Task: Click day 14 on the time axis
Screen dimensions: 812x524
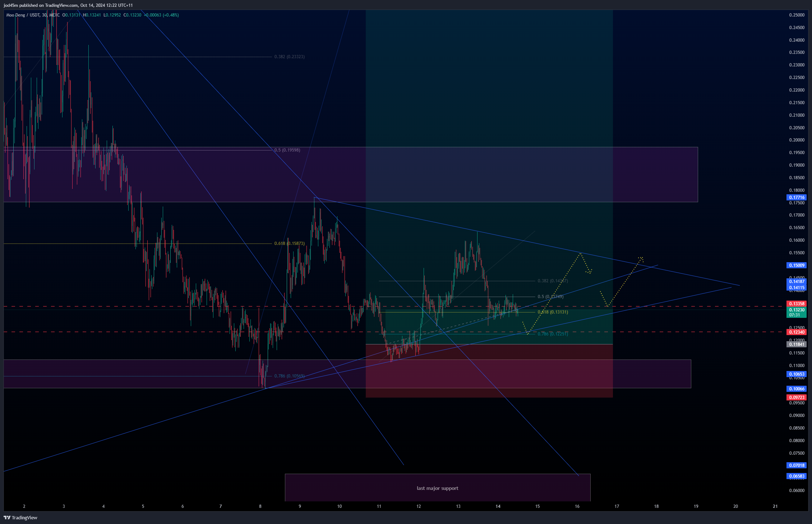Action: pos(498,506)
